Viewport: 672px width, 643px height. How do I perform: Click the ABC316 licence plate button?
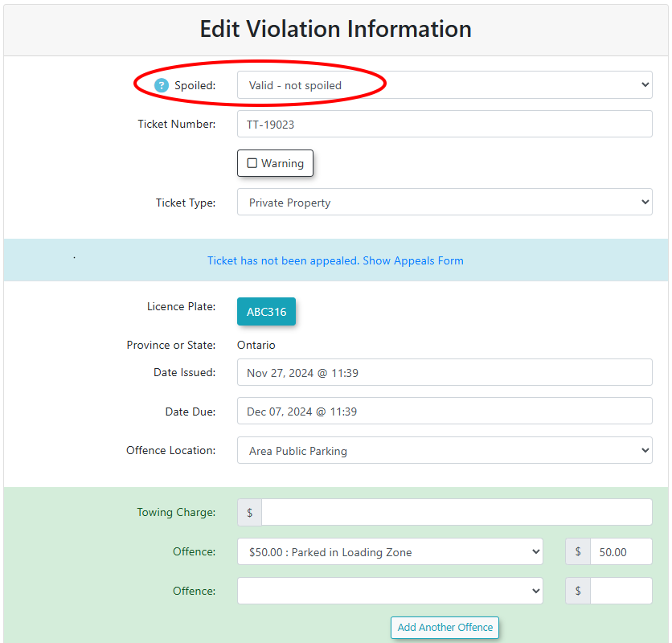(266, 312)
